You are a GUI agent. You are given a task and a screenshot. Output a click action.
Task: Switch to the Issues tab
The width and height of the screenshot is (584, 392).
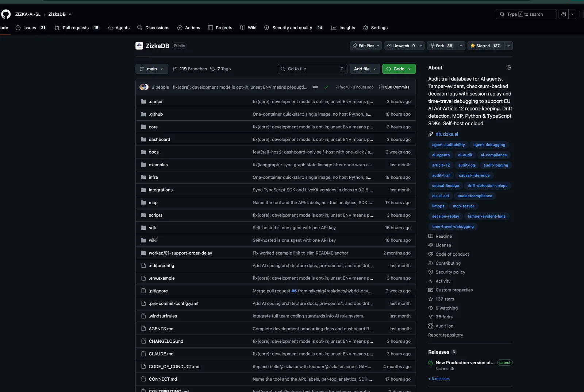31,28
